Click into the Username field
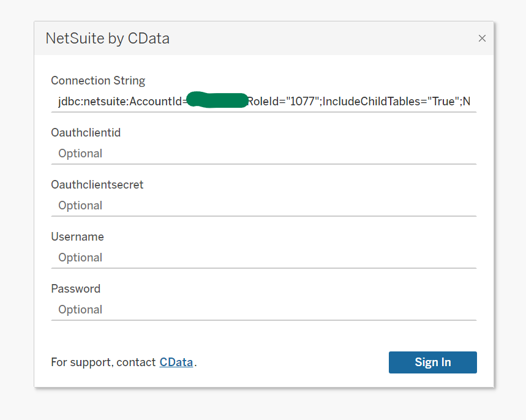526x420 pixels. click(x=263, y=258)
